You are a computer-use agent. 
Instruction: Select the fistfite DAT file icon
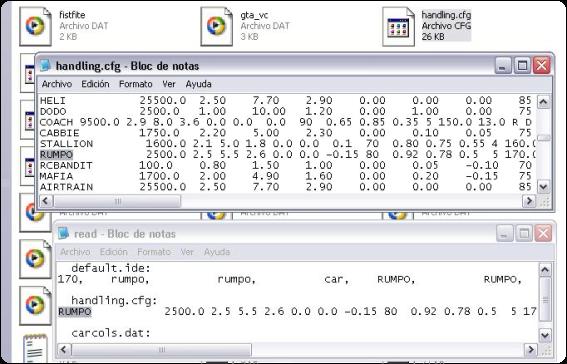click(35, 26)
